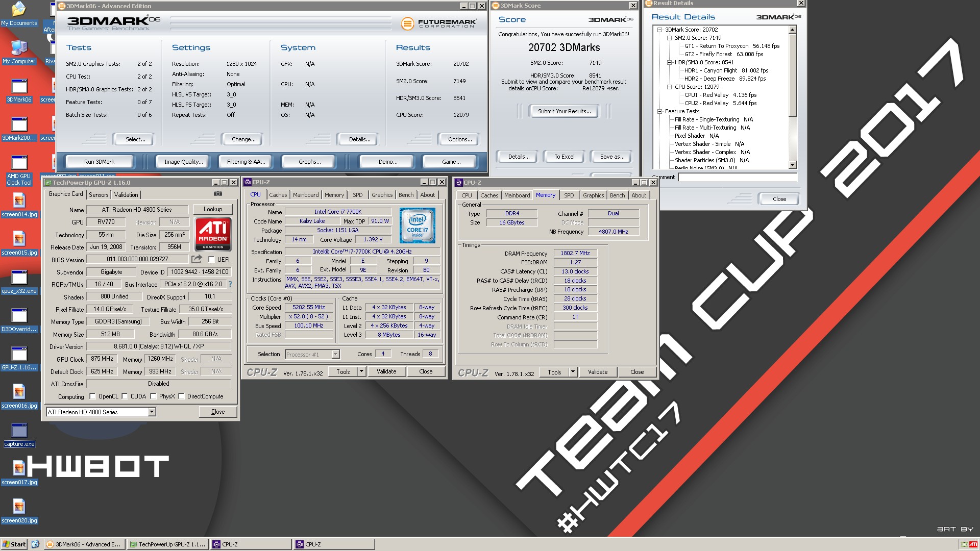Open the Bench tab in CPU-Z Memory window
The height and width of the screenshot is (551, 980).
coord(617,195)
